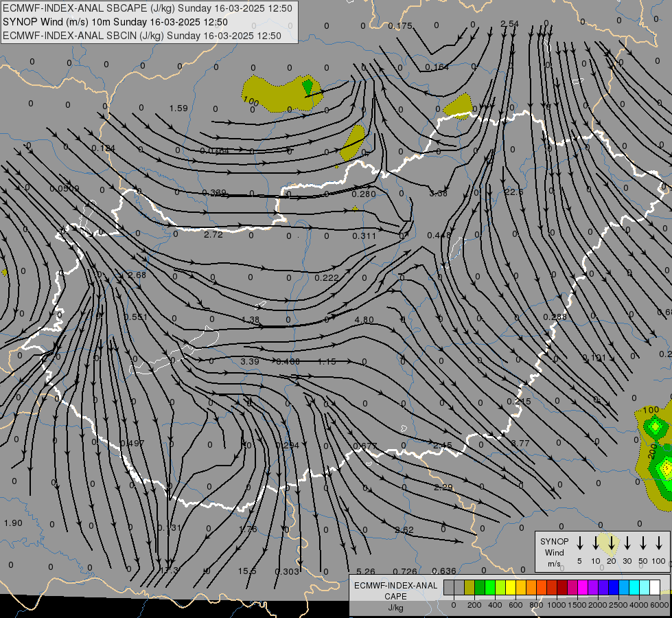Image resolution: width=672 pixels, height=618 pixels.
Task: Click the 'J/kg' unit label in legend
Action: tap(395, 608)
